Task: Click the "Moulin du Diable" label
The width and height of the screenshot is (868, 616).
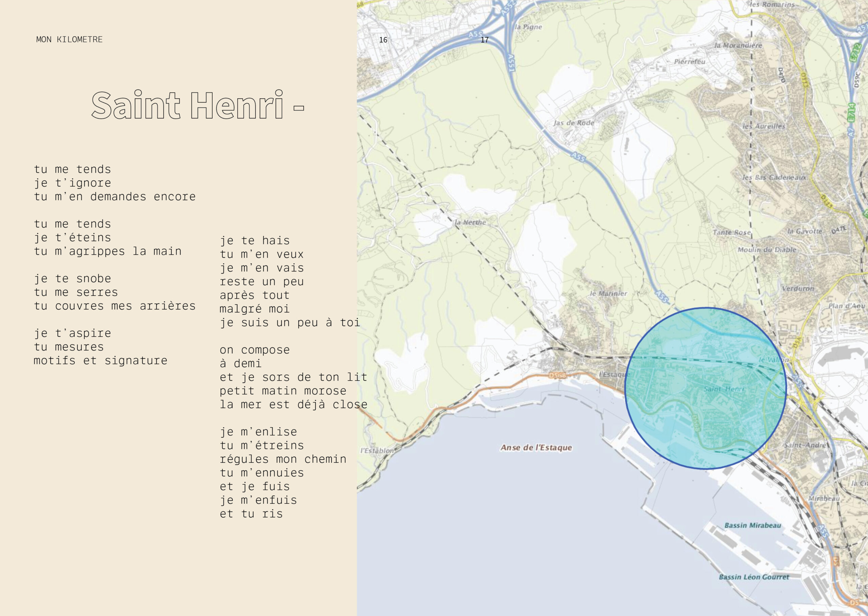Action: (x=767, y=250)
